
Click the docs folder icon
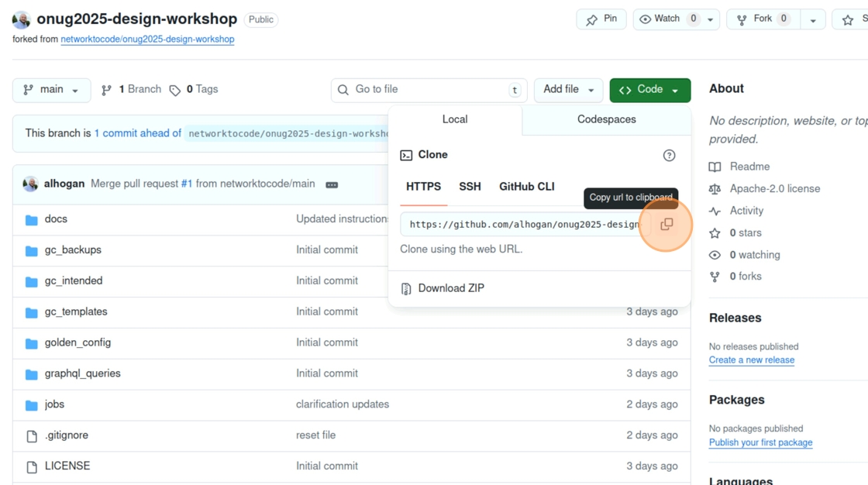tap(32, 220)
